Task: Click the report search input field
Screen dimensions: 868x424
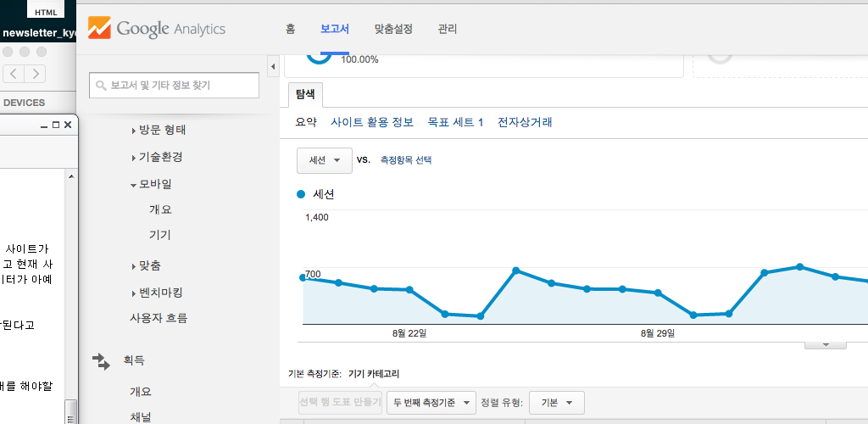Action: click(174, 86)
